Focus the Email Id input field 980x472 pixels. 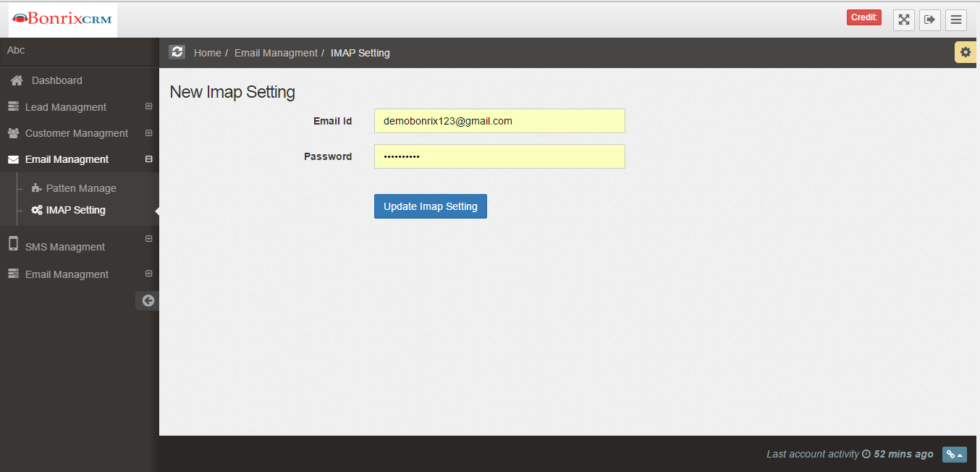pos(499,121)
